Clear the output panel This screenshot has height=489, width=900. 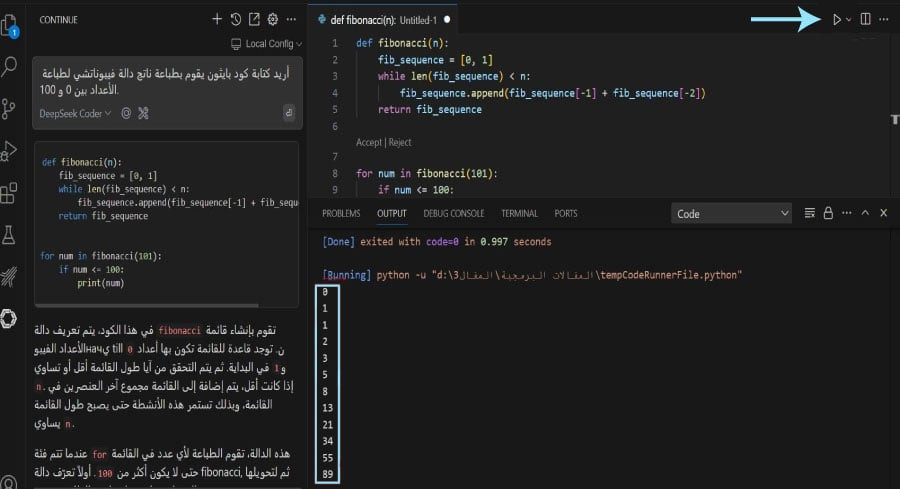tap(809, 213)
